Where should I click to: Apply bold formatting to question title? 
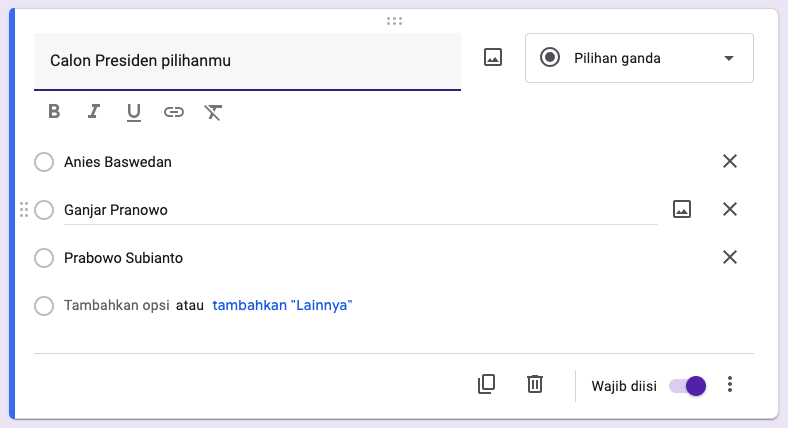pyautogui.click(x=54, y=111)
